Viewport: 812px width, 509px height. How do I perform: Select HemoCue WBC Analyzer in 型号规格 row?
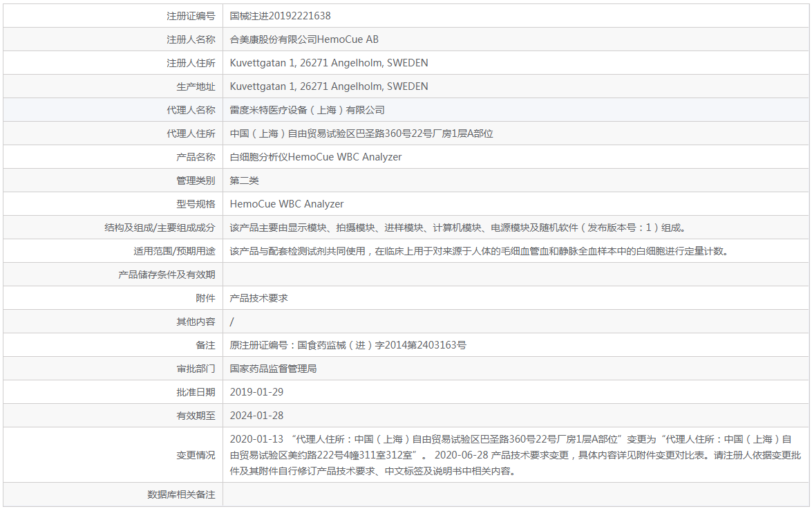[287, 204]
